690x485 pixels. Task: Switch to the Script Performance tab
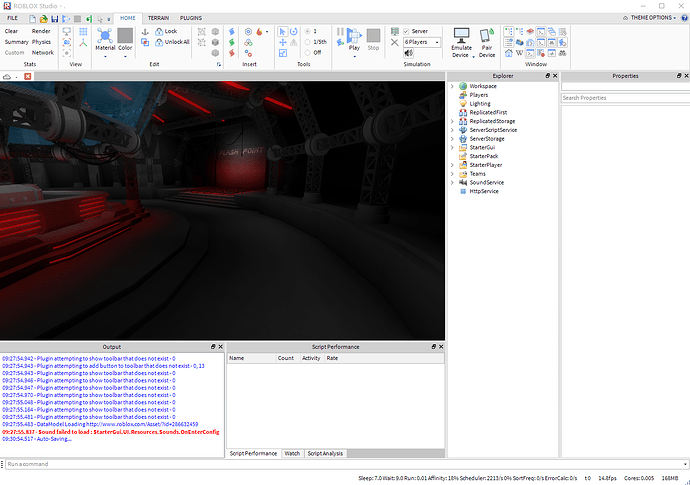[253, 453]
